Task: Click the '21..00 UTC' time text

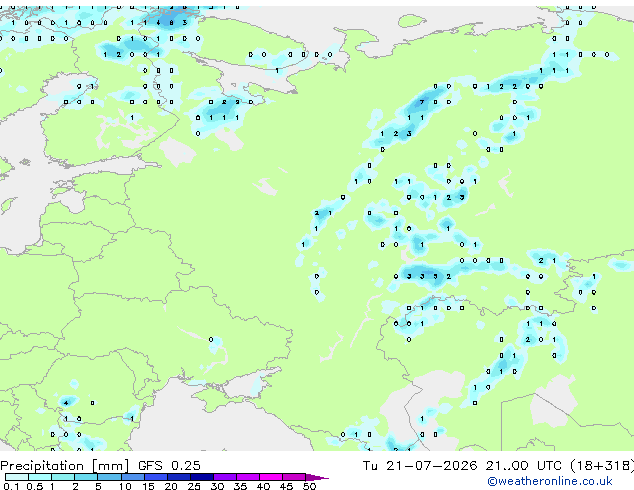Action: pyautogui.click(x=523, y=466)
